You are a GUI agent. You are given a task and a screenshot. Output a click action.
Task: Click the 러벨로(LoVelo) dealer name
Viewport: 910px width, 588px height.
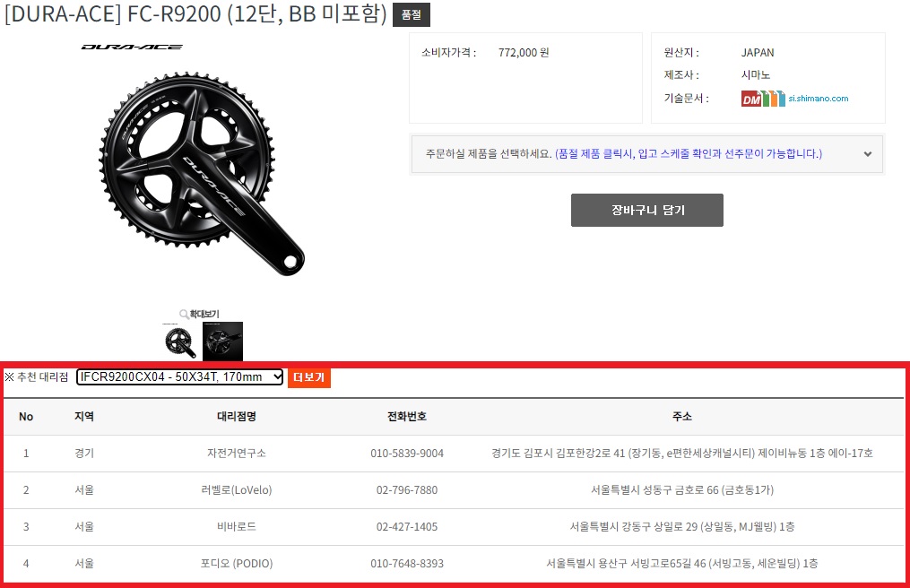pos(236,490)
